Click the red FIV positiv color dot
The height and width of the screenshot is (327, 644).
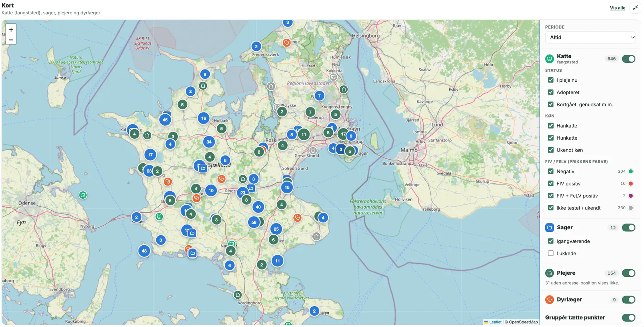631,183
